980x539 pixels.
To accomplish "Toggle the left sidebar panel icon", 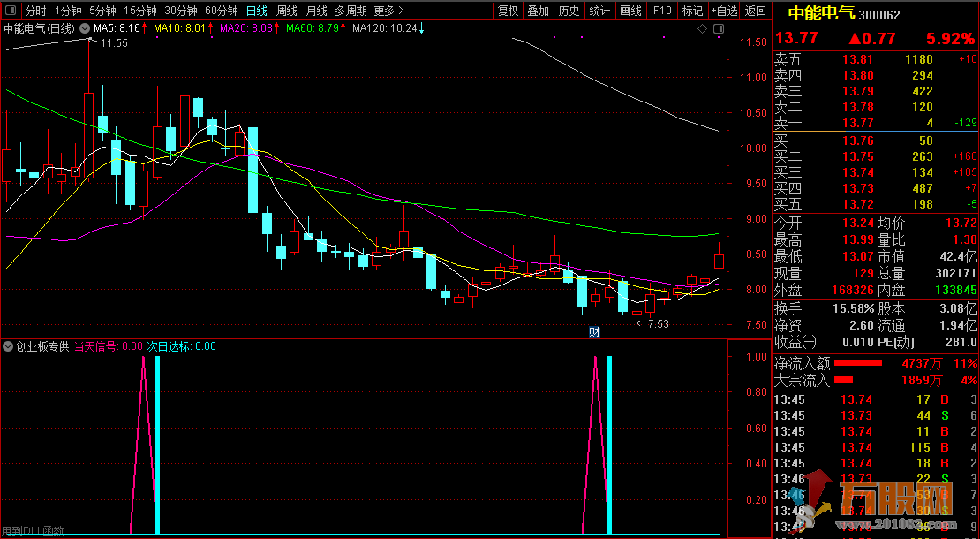I will 11,11.
